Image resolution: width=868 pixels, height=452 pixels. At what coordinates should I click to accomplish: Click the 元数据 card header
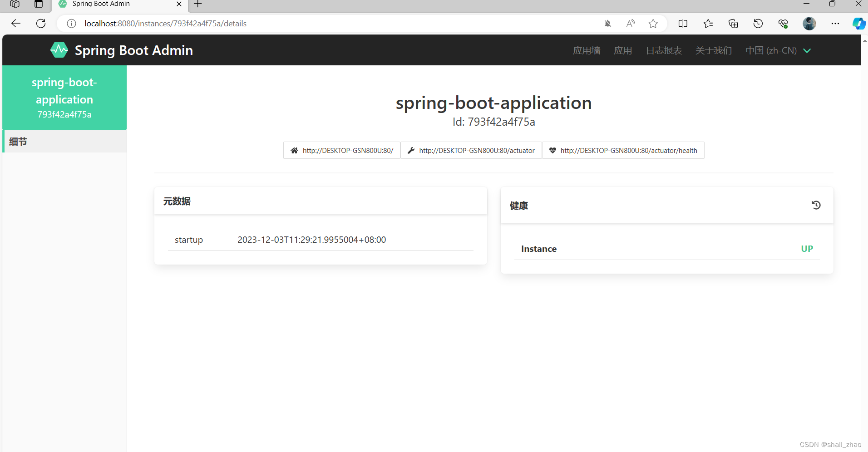click(x=321, y=201)
